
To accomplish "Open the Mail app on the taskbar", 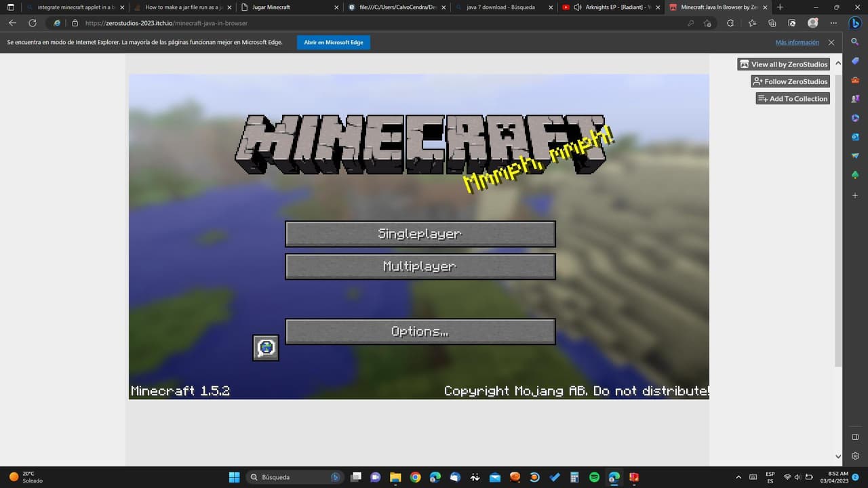I will pos(495,477).
